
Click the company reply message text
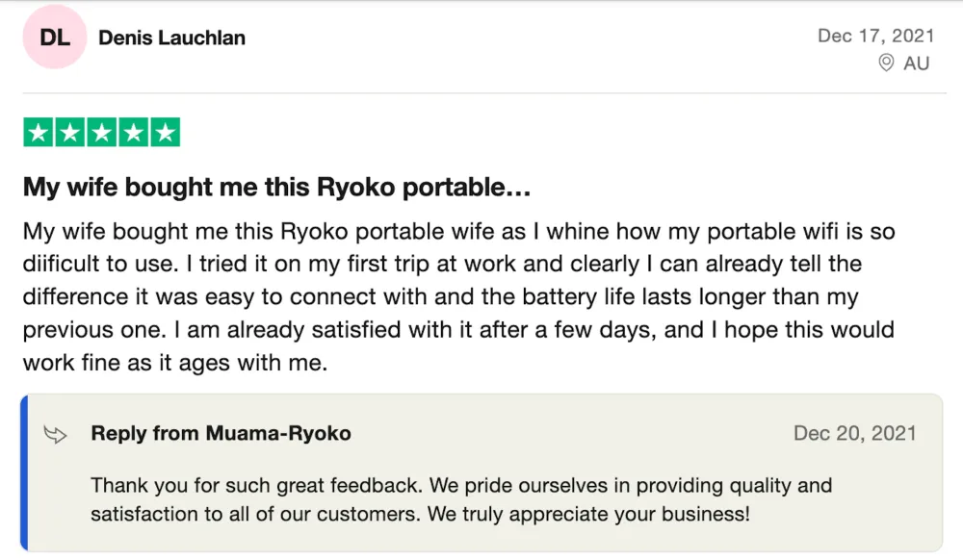461,499
